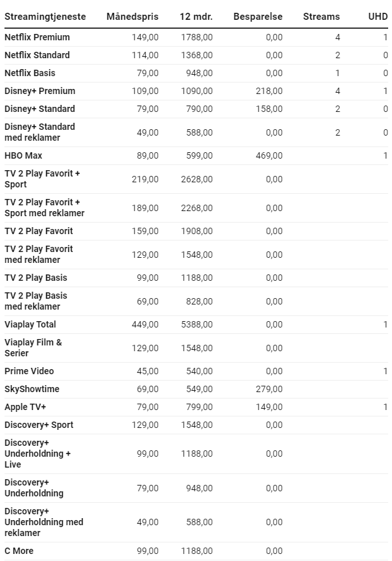The width and height of the screenshot is (392, 561).
Task: Click the Disney+ Premium service name
Action: coord(40,91)
